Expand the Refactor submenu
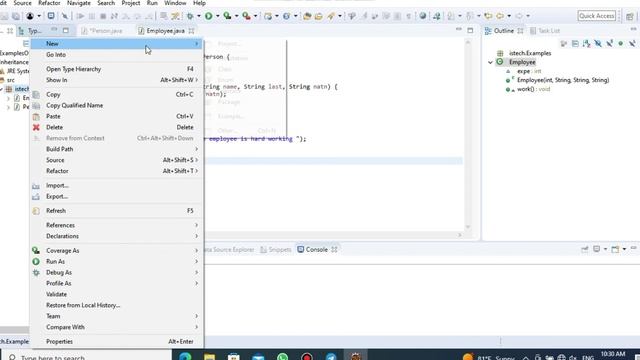640x360 pixels. coord(118,171)
